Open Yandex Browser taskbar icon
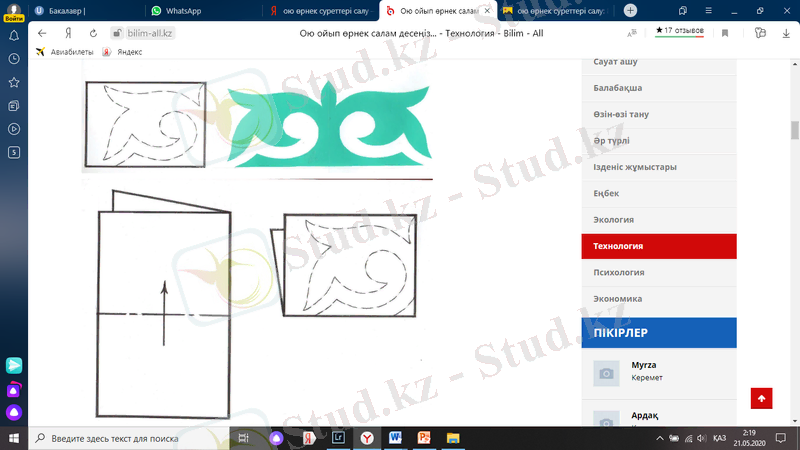 point(367,438)
